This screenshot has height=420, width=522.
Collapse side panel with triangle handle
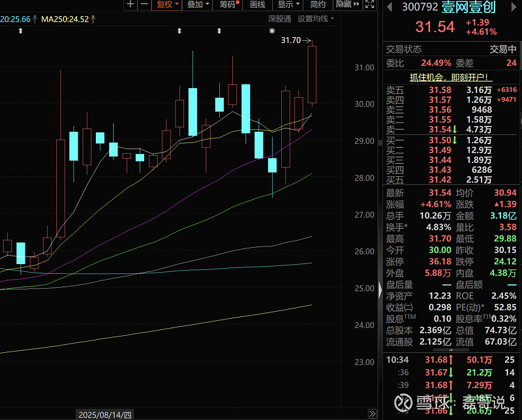pos(380,290)
